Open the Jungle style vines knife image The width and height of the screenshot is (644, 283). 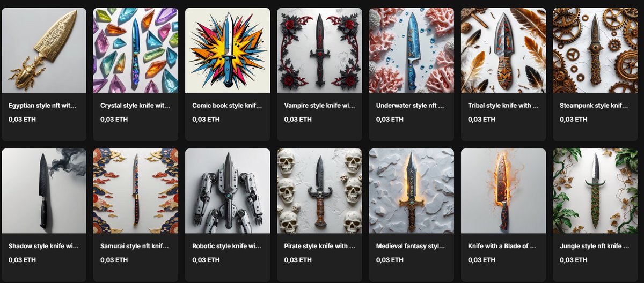(595, 191)
